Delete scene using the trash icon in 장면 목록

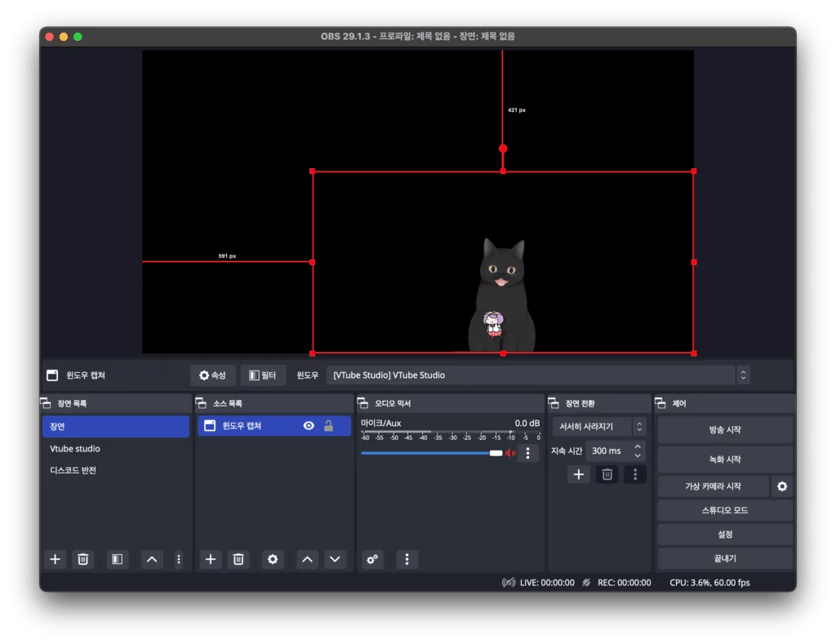82,559
